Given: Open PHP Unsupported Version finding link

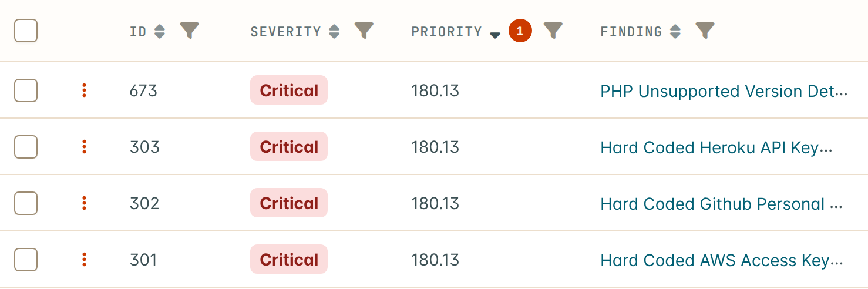Looking at the screenshot, I should point(724,91).
